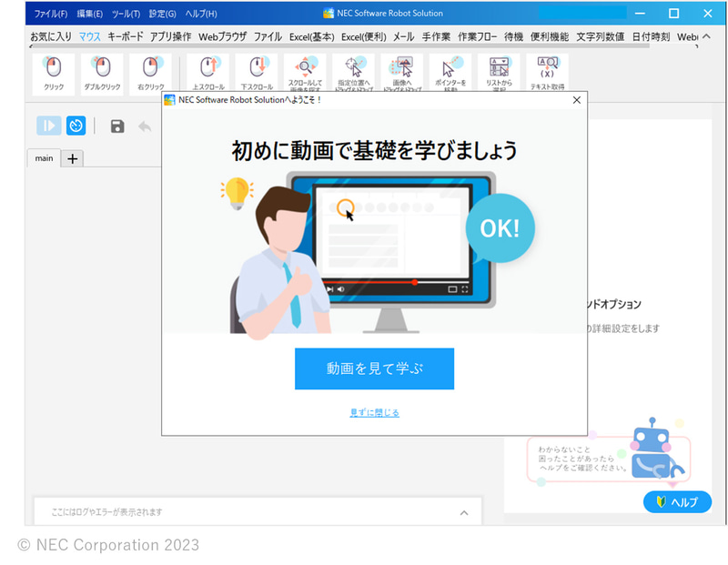Add a new tab with plus button
The height and width of the screenshot is (565, 728).
tap(73, 159)
